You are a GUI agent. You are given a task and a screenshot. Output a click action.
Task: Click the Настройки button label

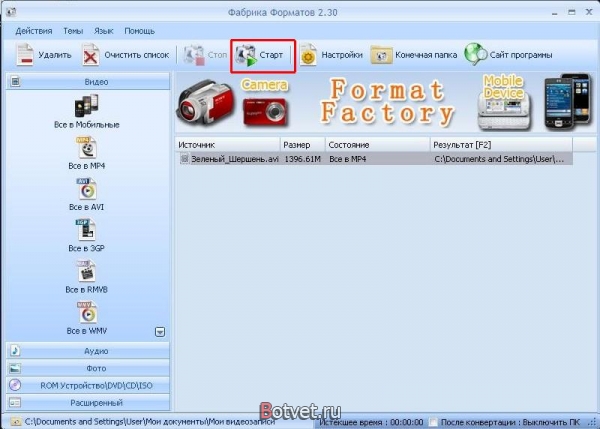coord(341,55)
